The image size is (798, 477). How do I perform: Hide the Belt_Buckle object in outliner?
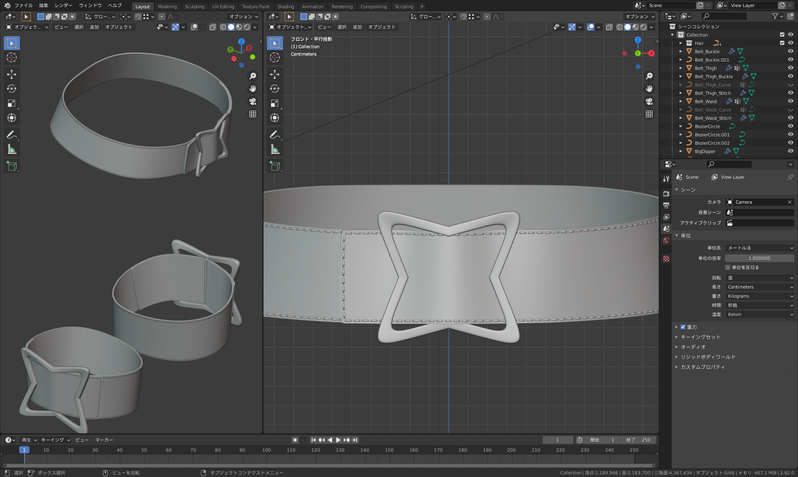(x=790, y=51)
